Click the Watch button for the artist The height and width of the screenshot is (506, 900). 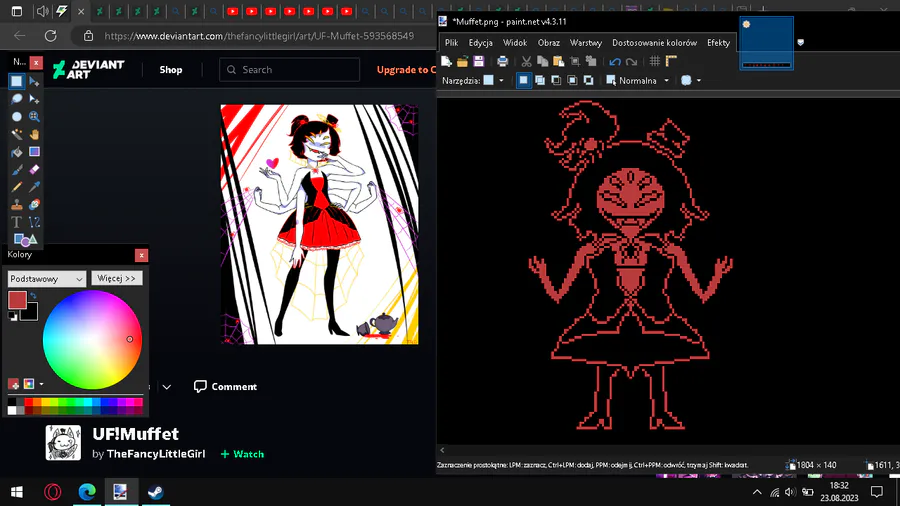(242, 454)
